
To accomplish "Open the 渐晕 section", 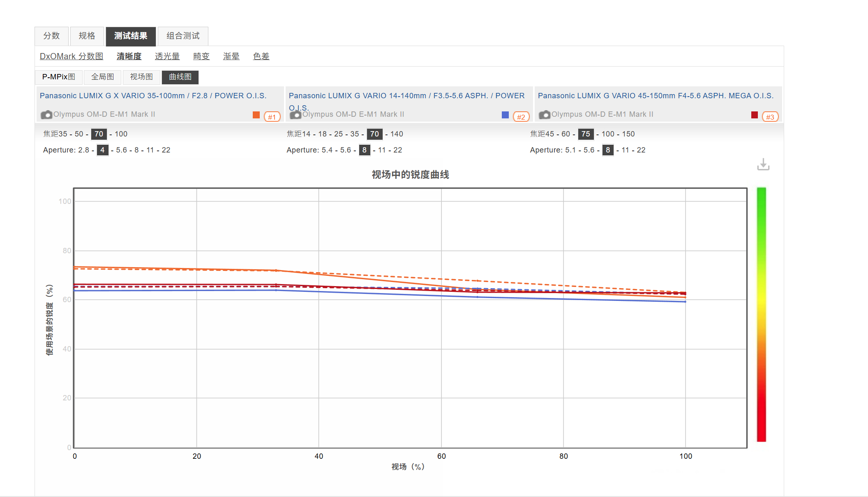I will [x=231, y=56].
